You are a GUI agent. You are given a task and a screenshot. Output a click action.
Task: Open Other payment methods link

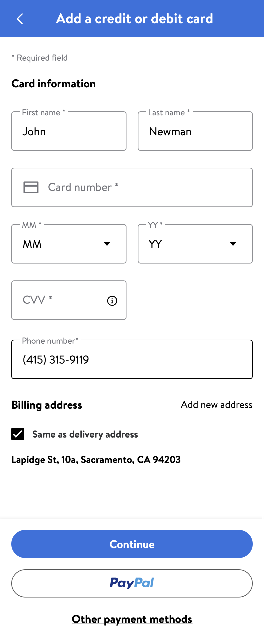click(132, 619)
